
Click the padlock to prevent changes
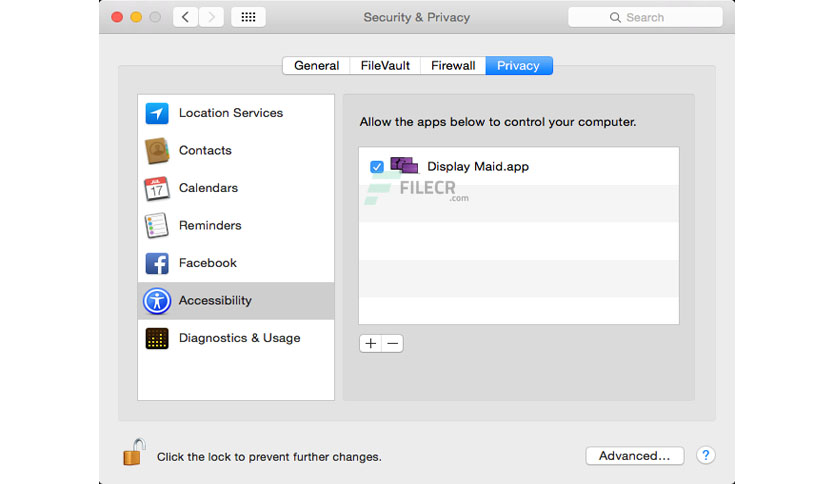tap(134, 453)
